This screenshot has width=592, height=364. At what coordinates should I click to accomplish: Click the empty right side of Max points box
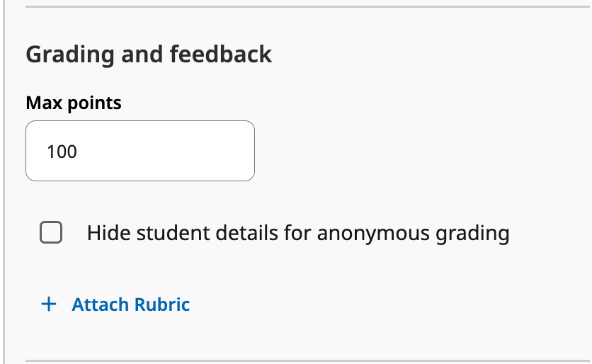coord(212,151)
